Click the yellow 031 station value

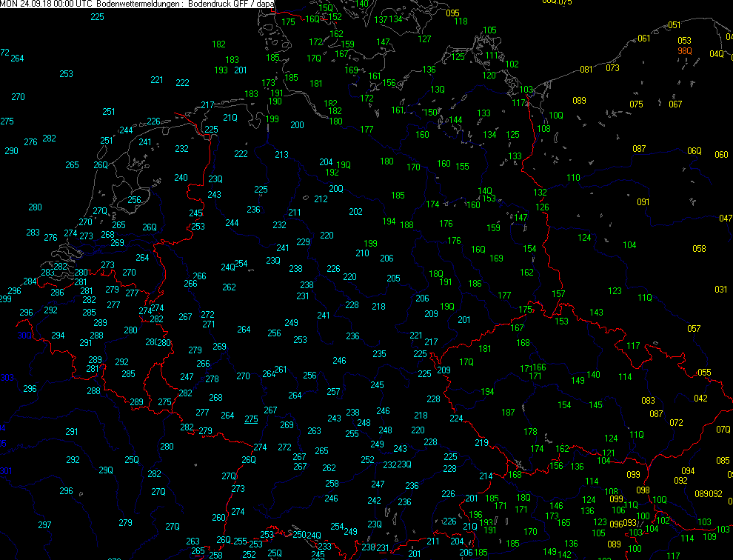[x=720, y=290]
